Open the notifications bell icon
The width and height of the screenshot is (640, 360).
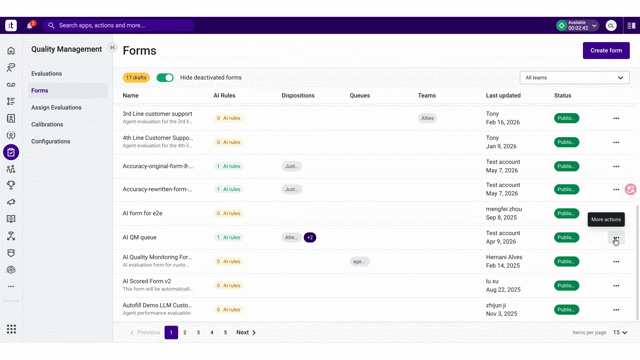click(30, 25)
